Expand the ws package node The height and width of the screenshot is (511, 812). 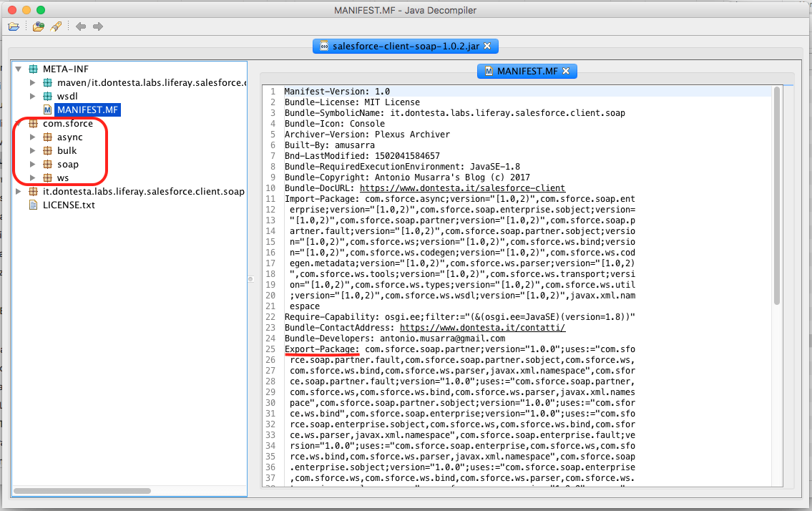point(33,177)
